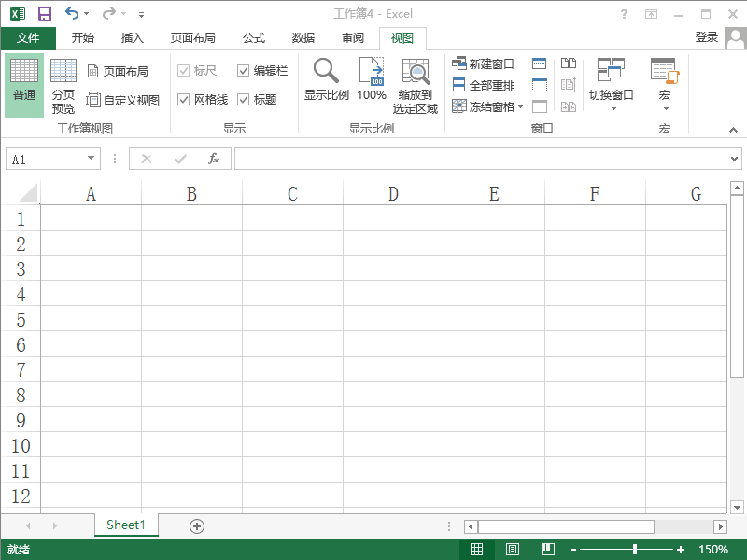The image size is (747, 560).
Task: Uncheck the 编辑栏 checkbox
Action: pyautogui.click(x=243, y=70)
